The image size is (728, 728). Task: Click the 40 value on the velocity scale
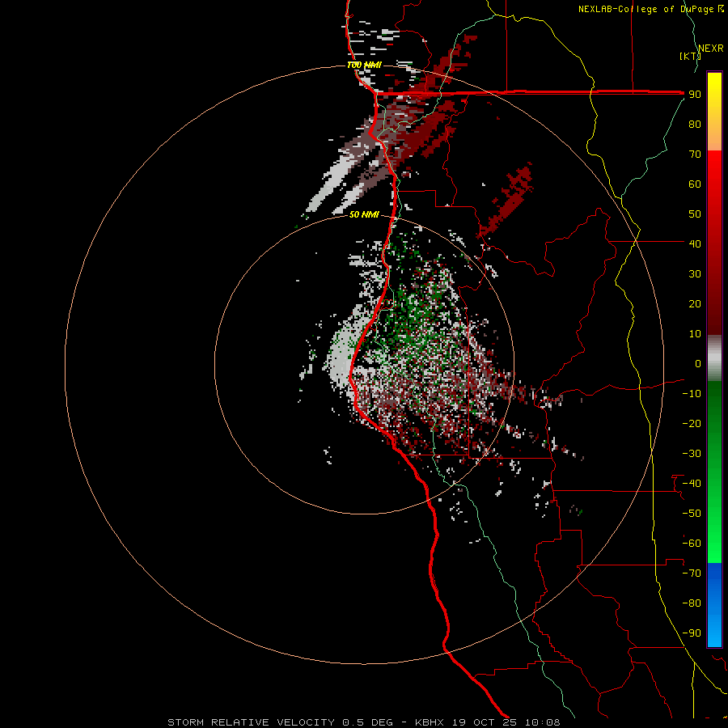(695, 243)
